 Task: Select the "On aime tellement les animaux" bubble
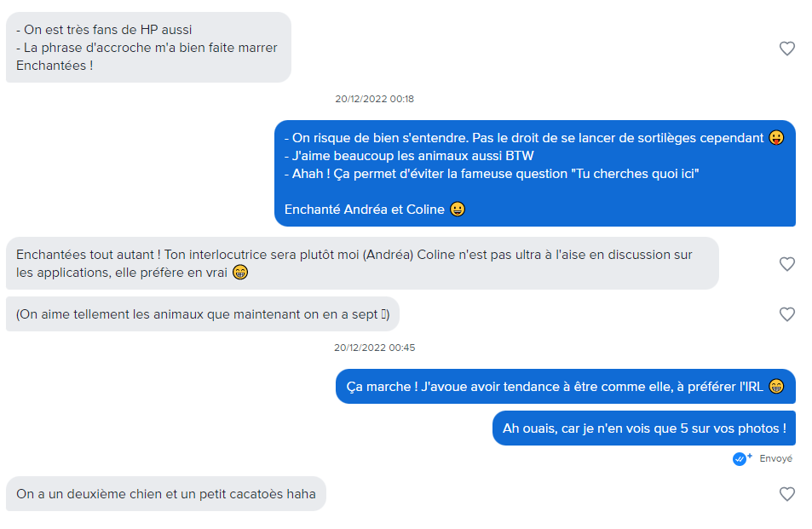pos(203,314)
